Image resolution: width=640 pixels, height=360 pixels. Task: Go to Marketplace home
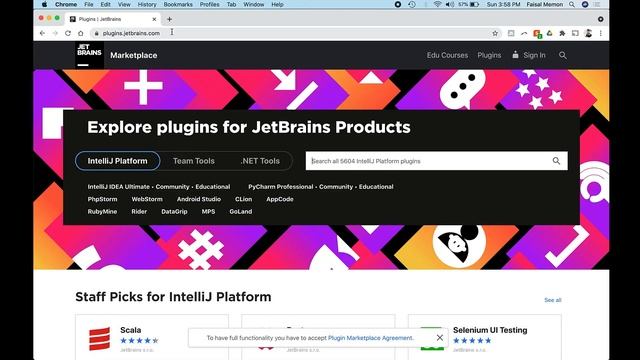(x=133, y=55)
